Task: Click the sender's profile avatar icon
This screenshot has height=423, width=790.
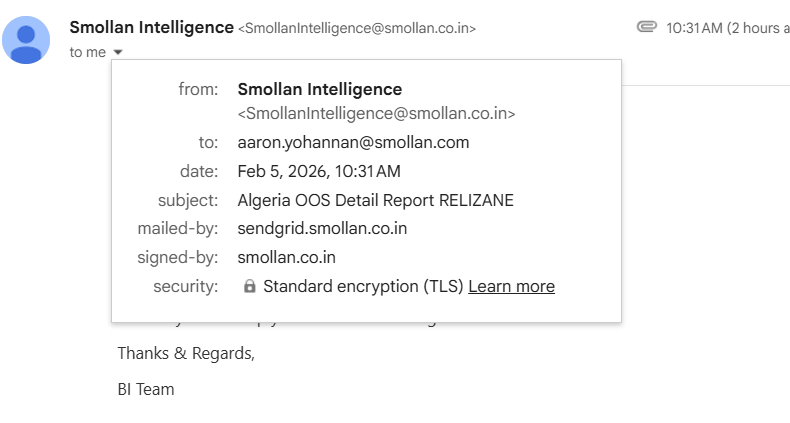Action: [27, 40]
